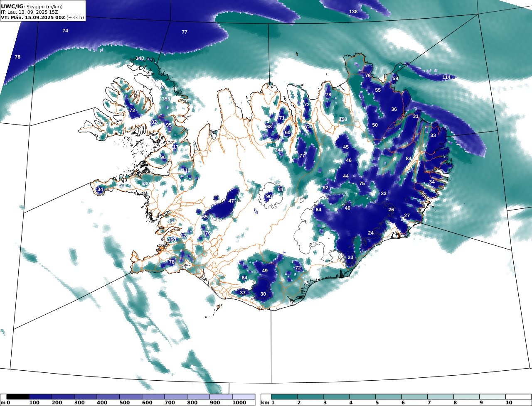Screen dimensions: 532x406
Task: Click the '356' visibility value on the map
Action: click(x=166, y=99)
